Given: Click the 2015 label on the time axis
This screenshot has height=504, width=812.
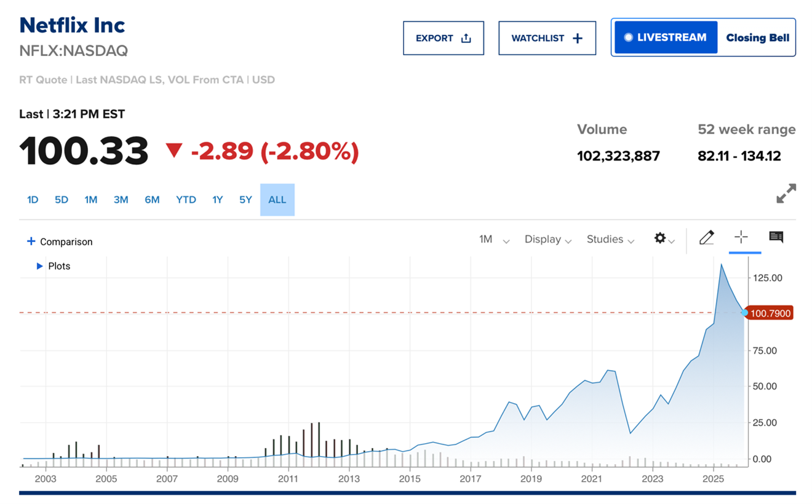Looking at the screenshot, I should [410, 479].
